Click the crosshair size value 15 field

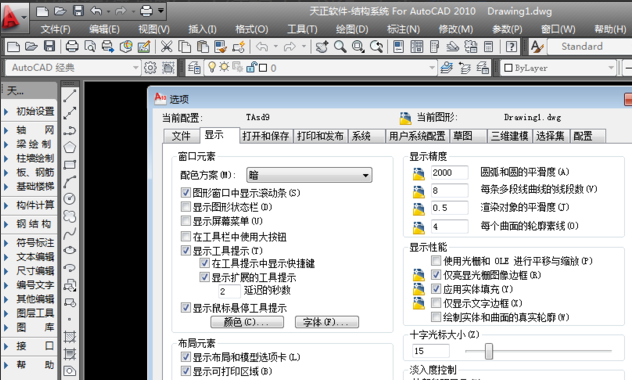click(430, 351)
